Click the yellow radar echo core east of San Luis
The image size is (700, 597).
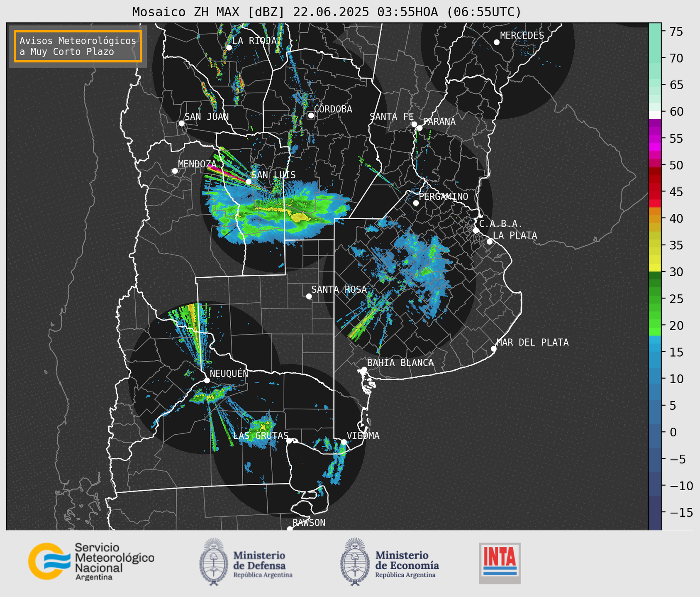point(300,217)
